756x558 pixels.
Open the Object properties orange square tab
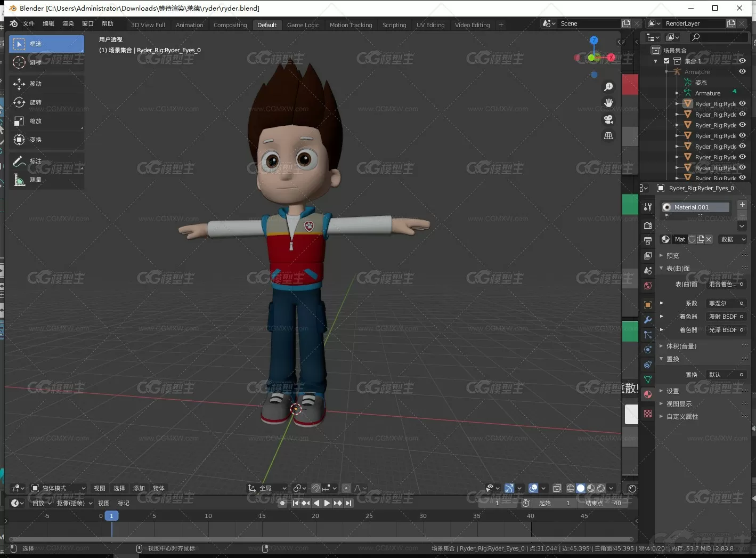648,305
